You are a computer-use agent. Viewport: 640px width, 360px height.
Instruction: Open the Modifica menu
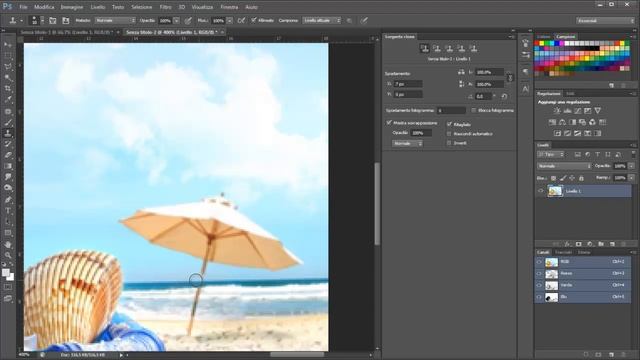click(44, 7)
